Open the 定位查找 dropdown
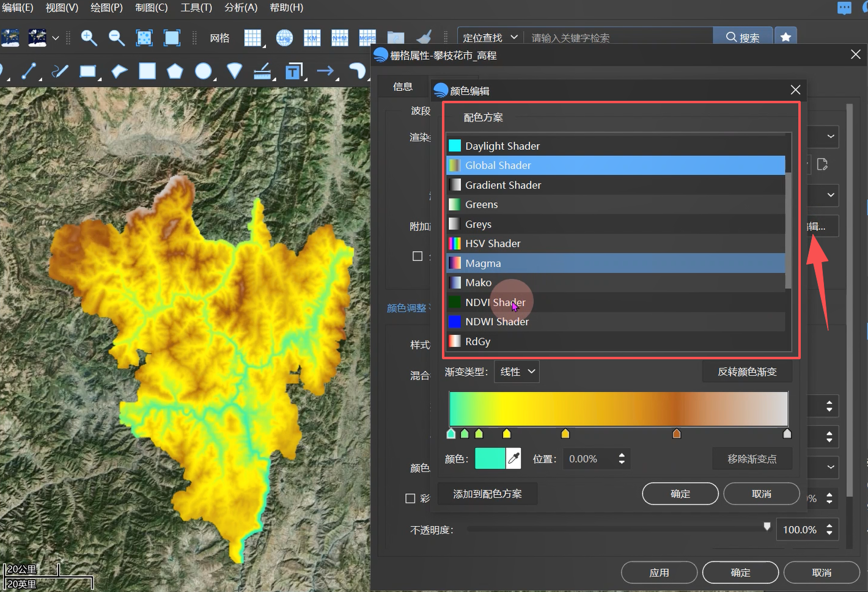868x592 pixels. pyautogui.click(x=491, y=37)
